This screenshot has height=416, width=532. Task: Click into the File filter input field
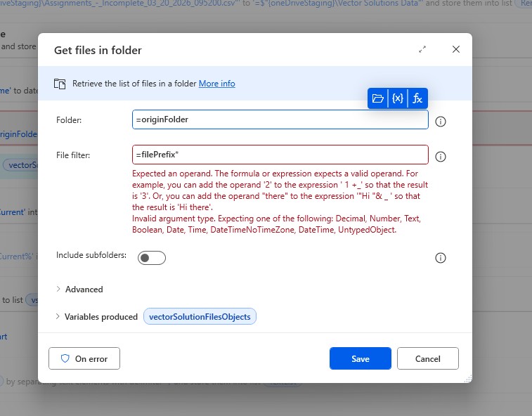tap(280, 155)
